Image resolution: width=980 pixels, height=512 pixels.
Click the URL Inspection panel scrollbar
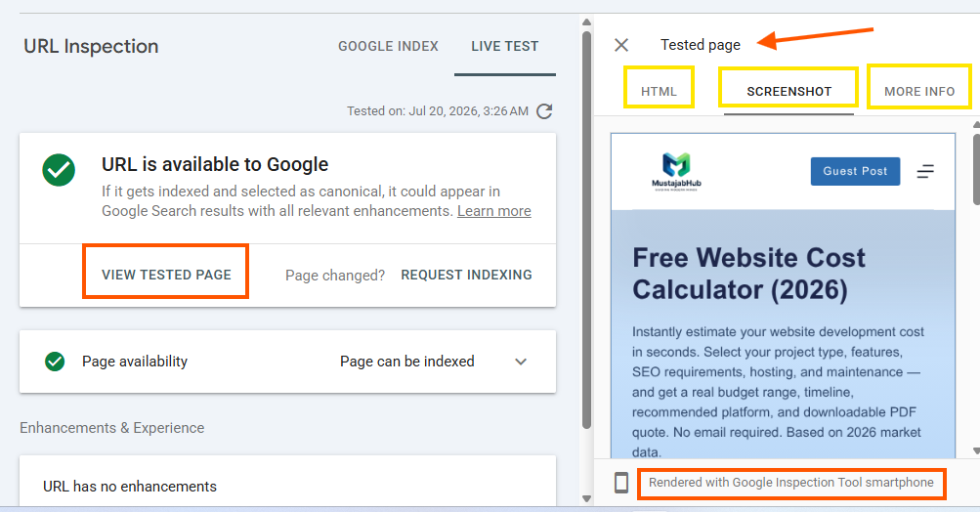[x=586, y=230]
